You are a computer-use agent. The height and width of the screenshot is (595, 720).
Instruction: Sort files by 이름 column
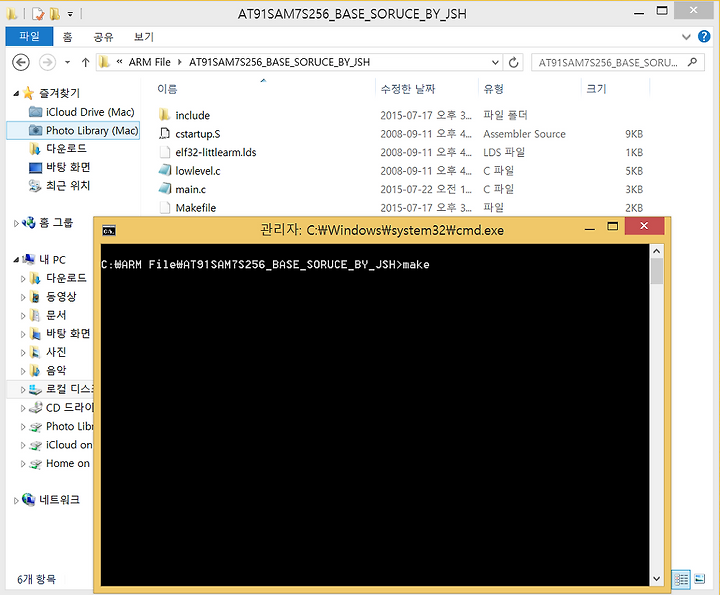pyautogui.click(x=167, y=89)
